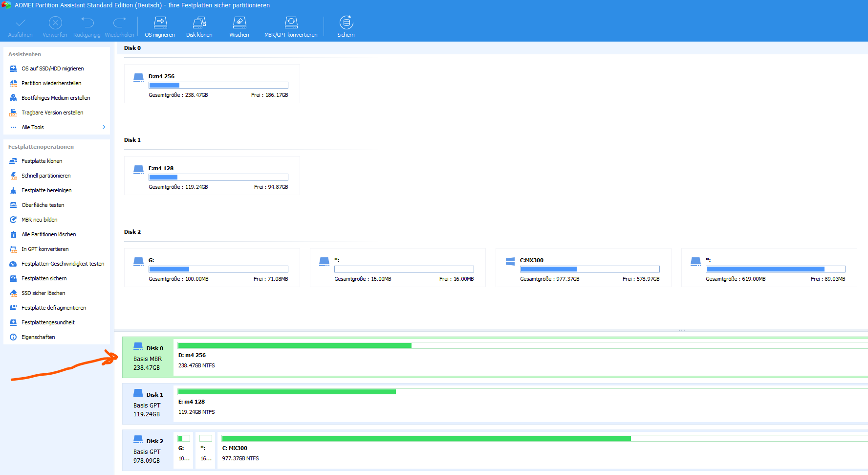Click the Festplatte klonen icon

click(13, 161)
